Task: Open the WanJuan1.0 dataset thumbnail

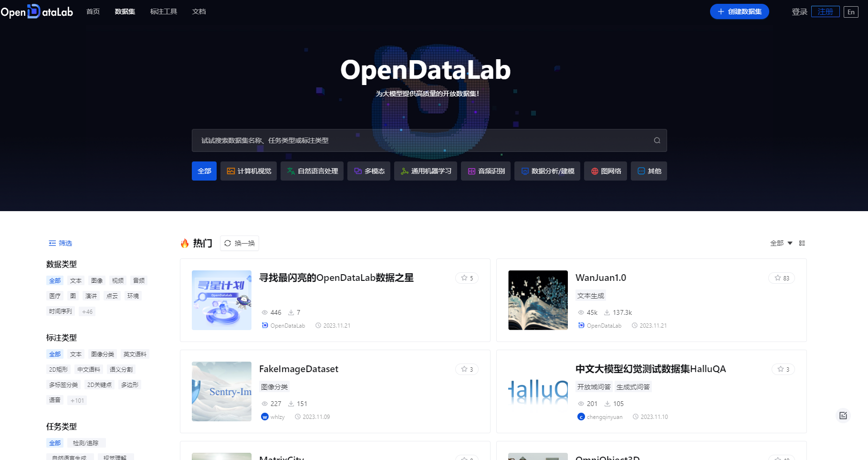Action: pos(538,300)
